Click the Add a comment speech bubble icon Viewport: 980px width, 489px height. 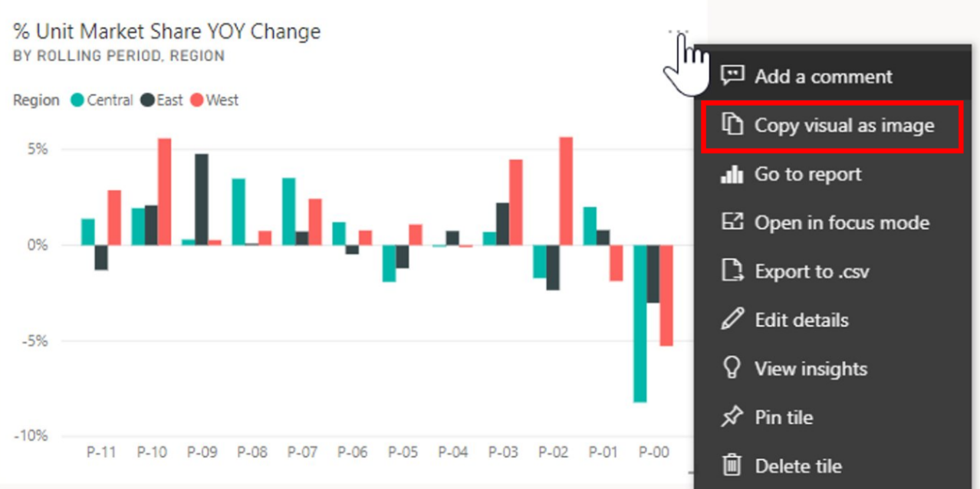pyautogui.click(x=732, y=77)
